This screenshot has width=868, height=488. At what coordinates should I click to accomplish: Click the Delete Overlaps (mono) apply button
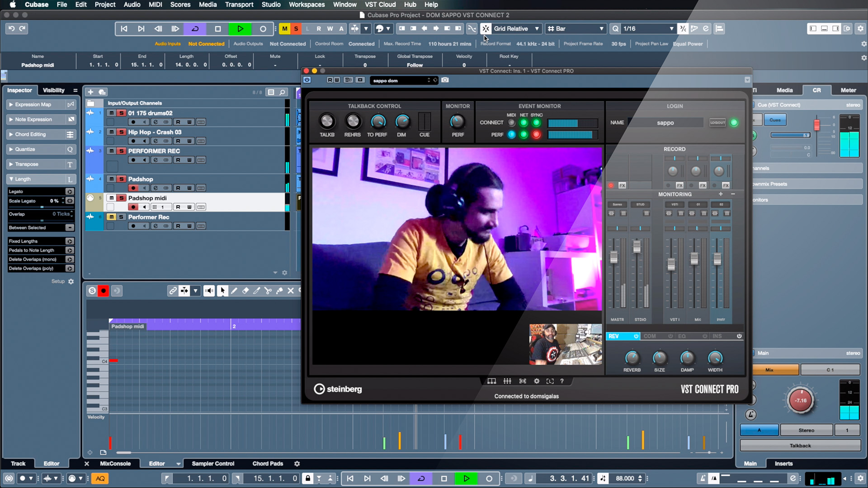(70, 259)
